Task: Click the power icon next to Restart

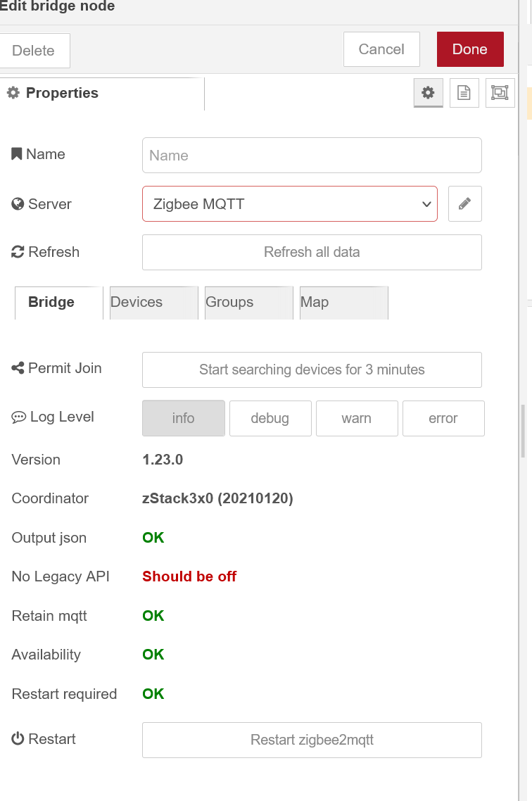Action: 17,738
